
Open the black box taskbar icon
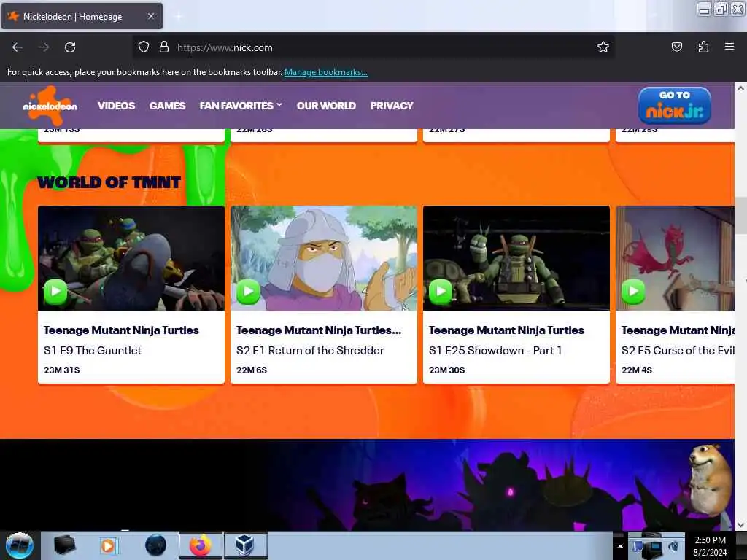65,545
